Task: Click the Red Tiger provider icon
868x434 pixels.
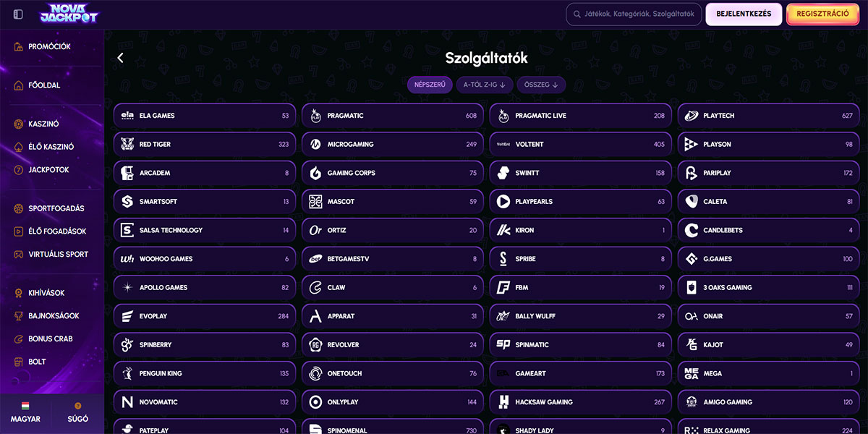Action: 127,145
